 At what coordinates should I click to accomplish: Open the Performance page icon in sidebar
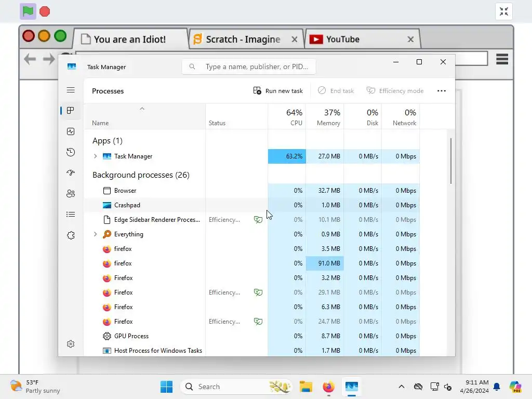point(71,131)
